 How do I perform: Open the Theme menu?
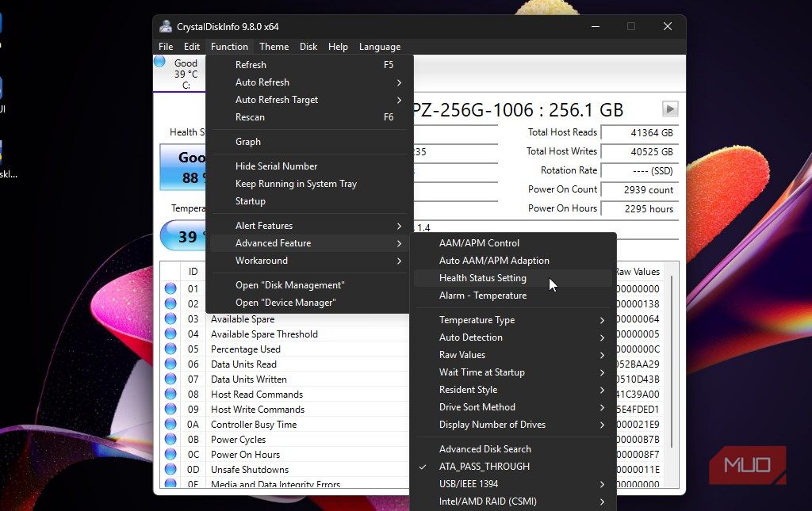[x=274, y=47]
